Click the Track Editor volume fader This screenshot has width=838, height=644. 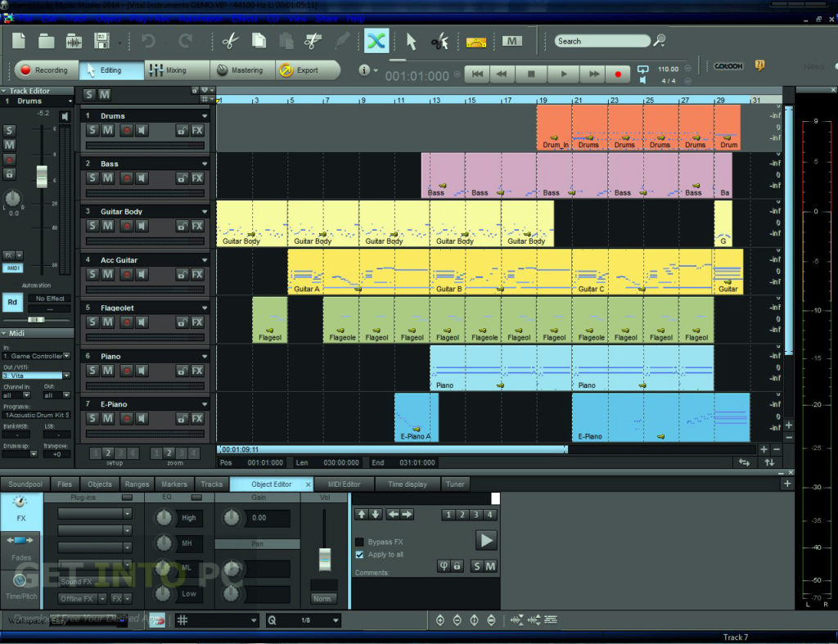(41, 177)
